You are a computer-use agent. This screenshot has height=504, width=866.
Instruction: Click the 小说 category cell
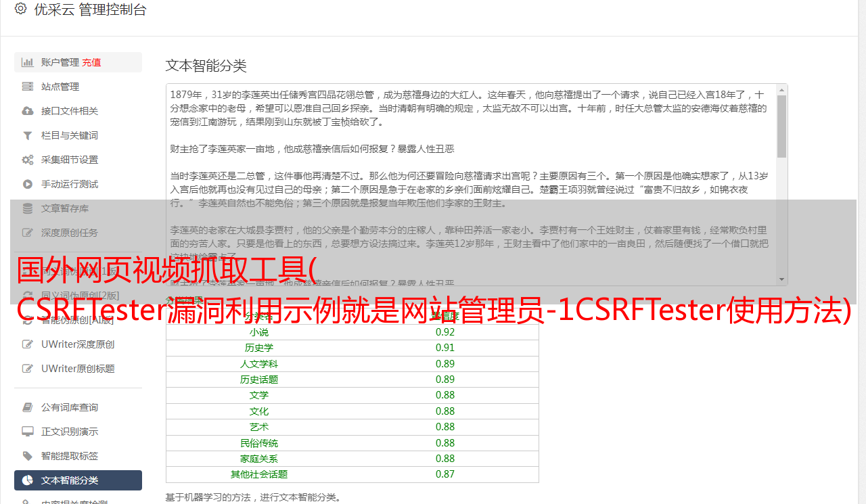pyautogui.click(x=259, y=332)
